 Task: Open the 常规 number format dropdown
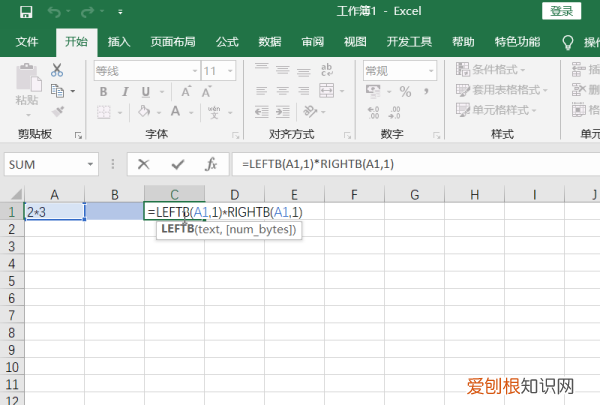[431, 71]
